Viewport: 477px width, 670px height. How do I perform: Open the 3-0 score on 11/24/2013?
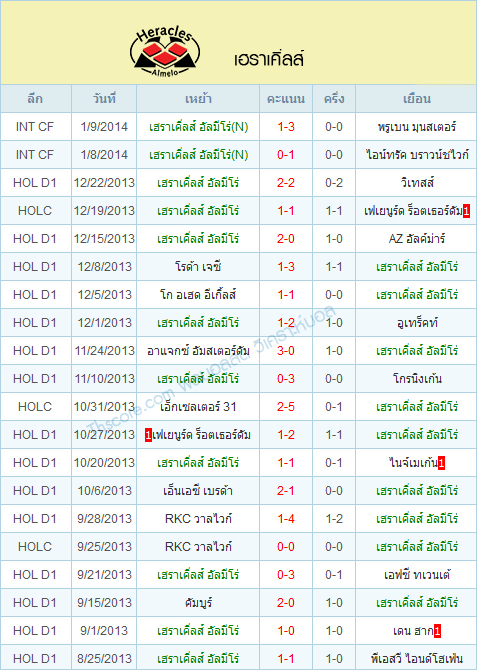[x=286, y=351]
